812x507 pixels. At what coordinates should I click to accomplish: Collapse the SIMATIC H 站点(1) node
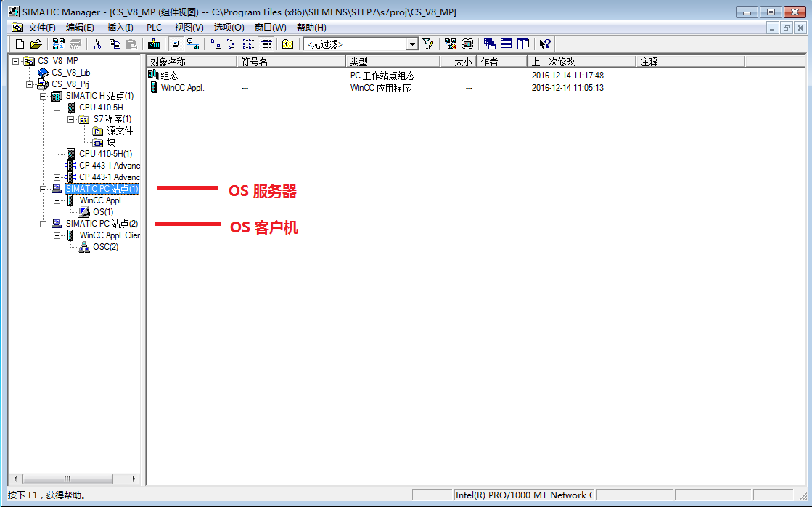point(44,96)
